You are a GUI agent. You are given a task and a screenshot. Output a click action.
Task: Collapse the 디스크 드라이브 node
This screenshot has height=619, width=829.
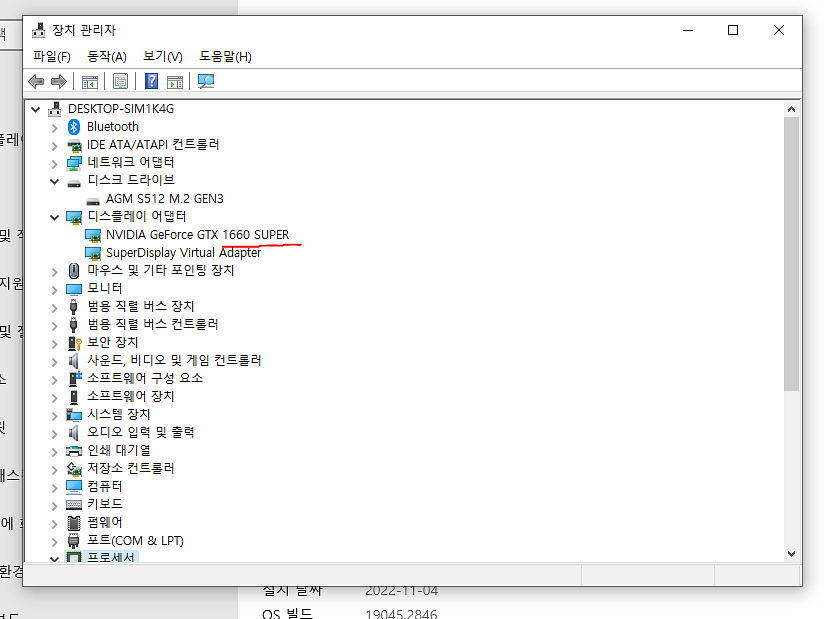click(54, 181)
